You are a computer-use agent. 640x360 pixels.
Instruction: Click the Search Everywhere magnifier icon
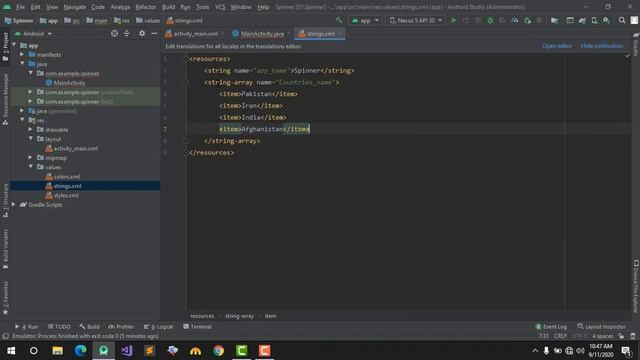click(x=622, y=20)
